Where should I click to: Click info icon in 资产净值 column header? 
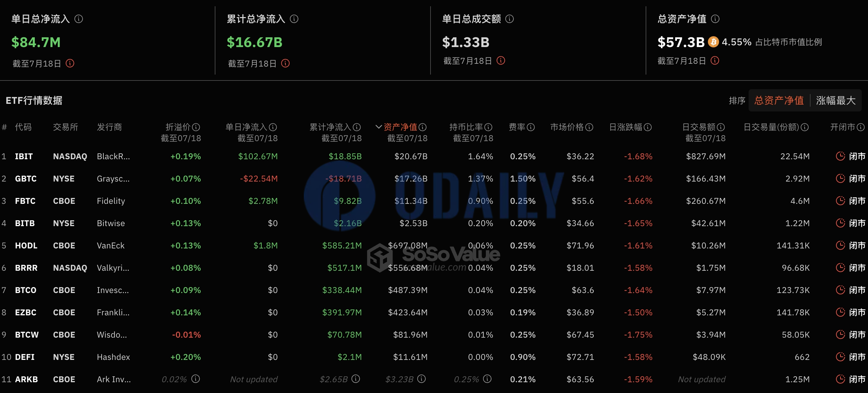coord(423,127)
